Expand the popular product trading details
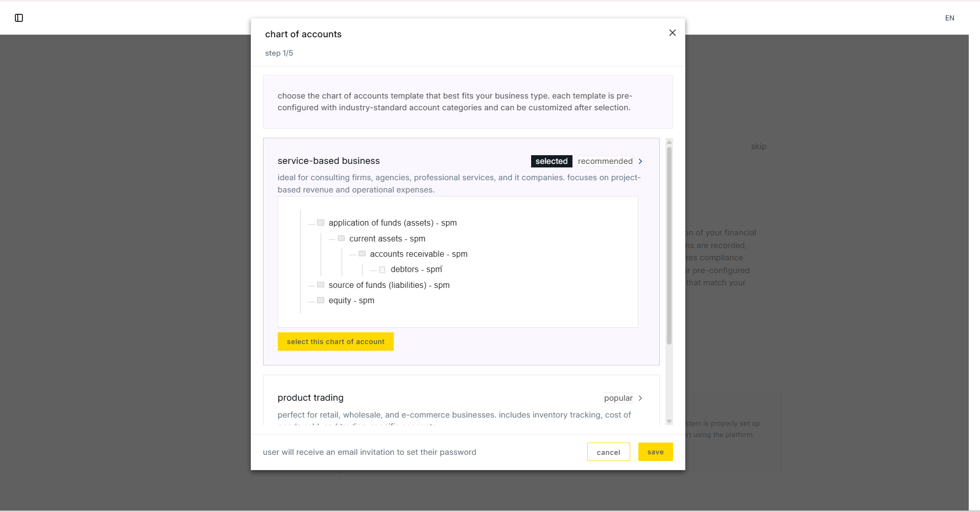 (640, 398)
